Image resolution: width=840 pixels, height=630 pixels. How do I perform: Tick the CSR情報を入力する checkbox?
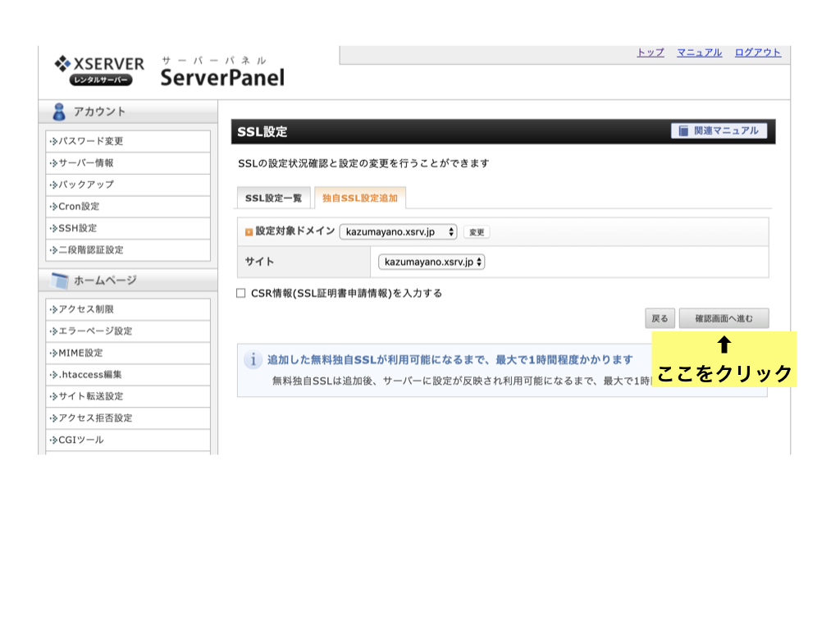pyautogui.click(x=241, y=293)
